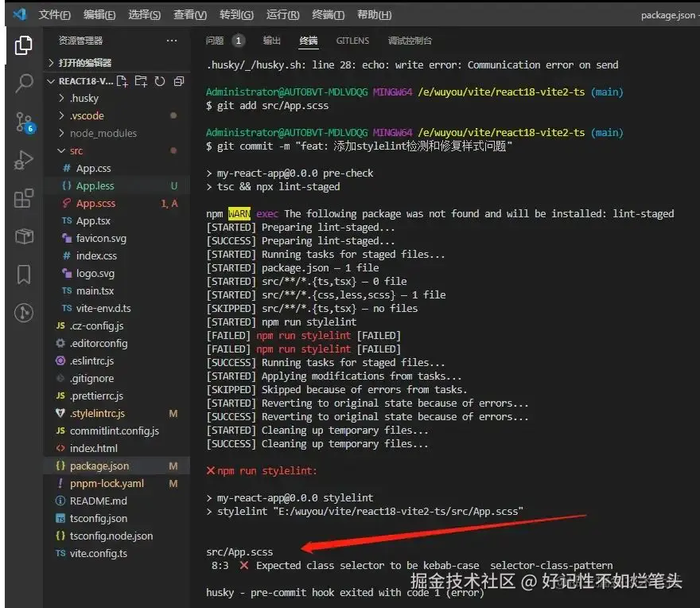The image size is (700, 608).
Task: Open the Extensions view
Action: (x=23, y=198)
